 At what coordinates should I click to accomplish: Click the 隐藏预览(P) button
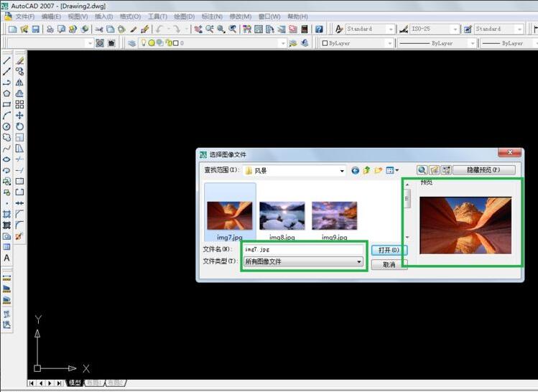point(484,170)
